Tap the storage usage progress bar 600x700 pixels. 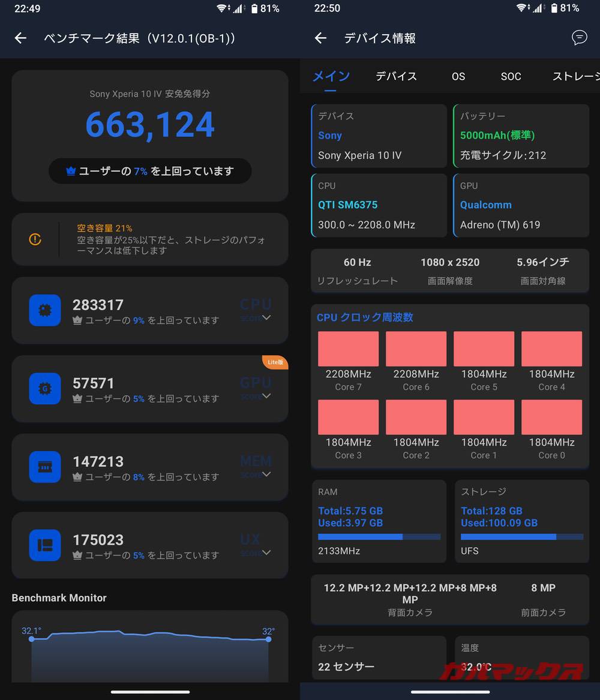point(522,537)
